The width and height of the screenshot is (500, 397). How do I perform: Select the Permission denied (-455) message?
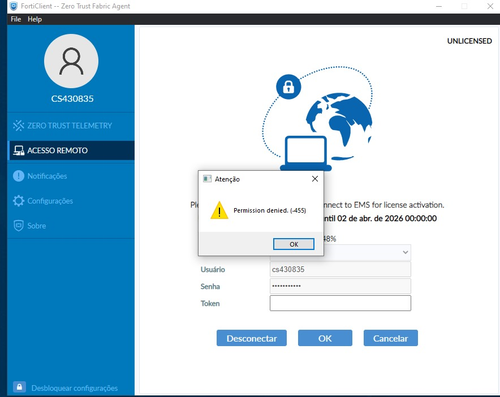270,210
